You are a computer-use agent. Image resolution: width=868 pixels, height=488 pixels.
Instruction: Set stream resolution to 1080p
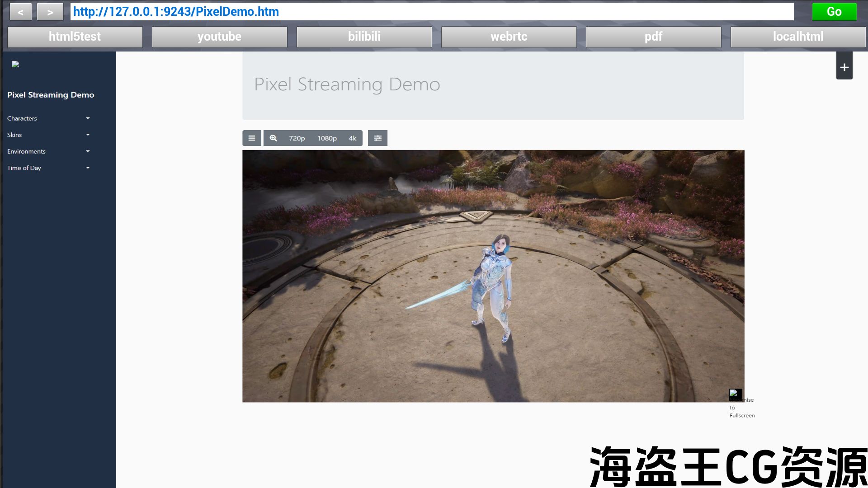tap(326, 138)
